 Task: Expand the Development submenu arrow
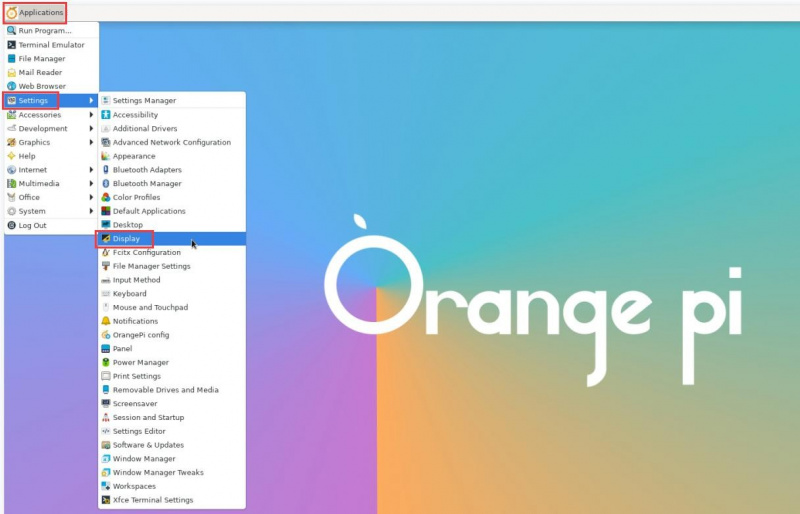pos(91,129)
